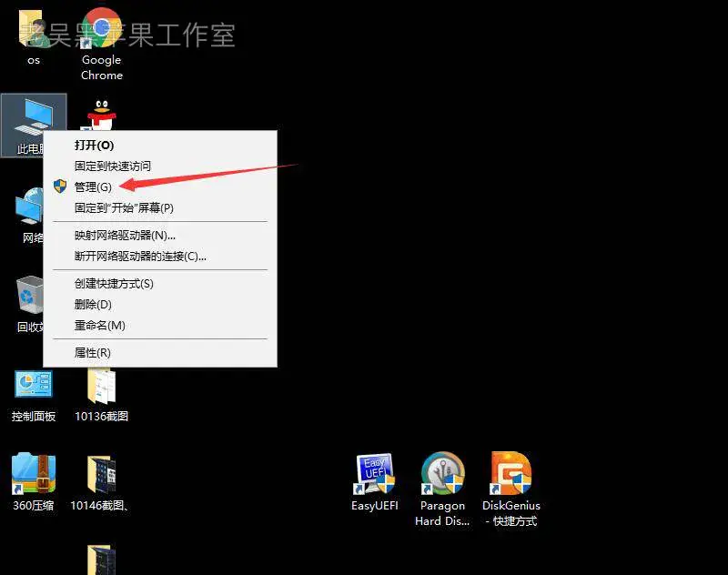Open DiskGenius 快捷方式 shortcut

pyautogui.click(x=511, y=473)
